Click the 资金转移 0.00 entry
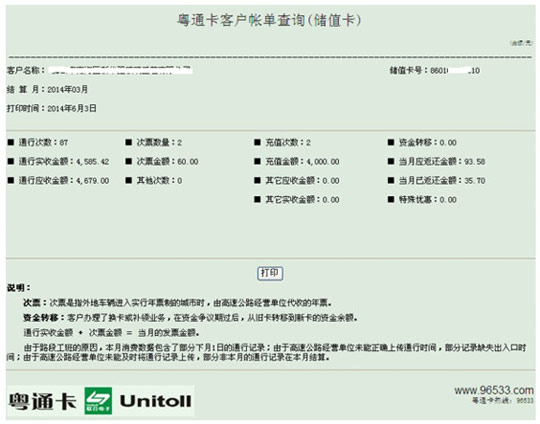Image resolution: width=540 pixels, height=424 pixels. coord(422,143)
